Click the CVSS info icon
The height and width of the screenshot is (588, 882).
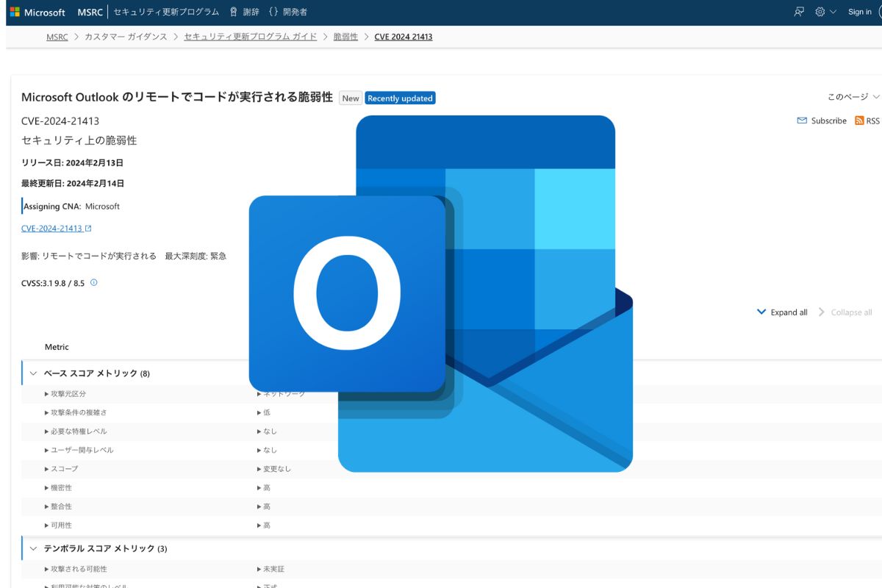93,282
